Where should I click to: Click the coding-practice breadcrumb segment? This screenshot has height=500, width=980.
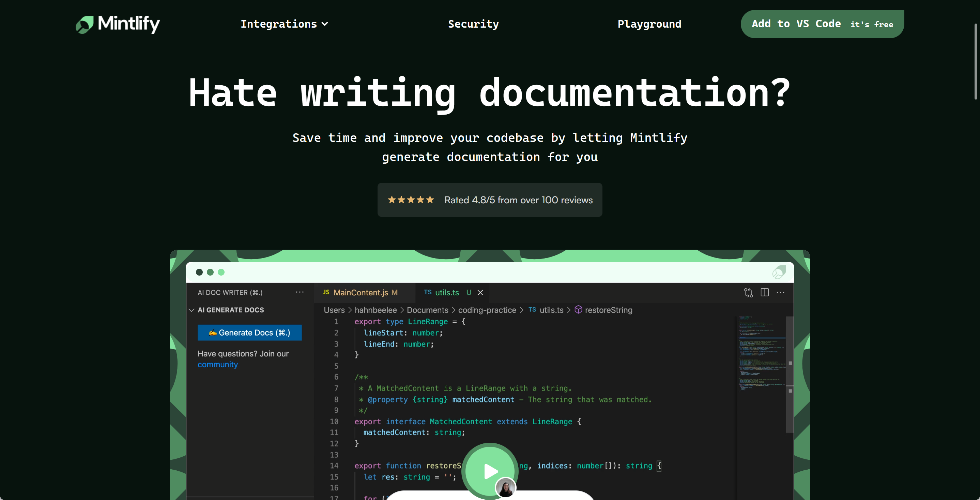pos(487,310)
